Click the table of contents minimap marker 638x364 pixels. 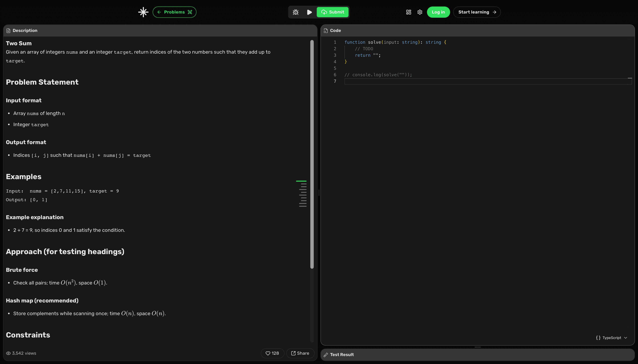[301, 181]
